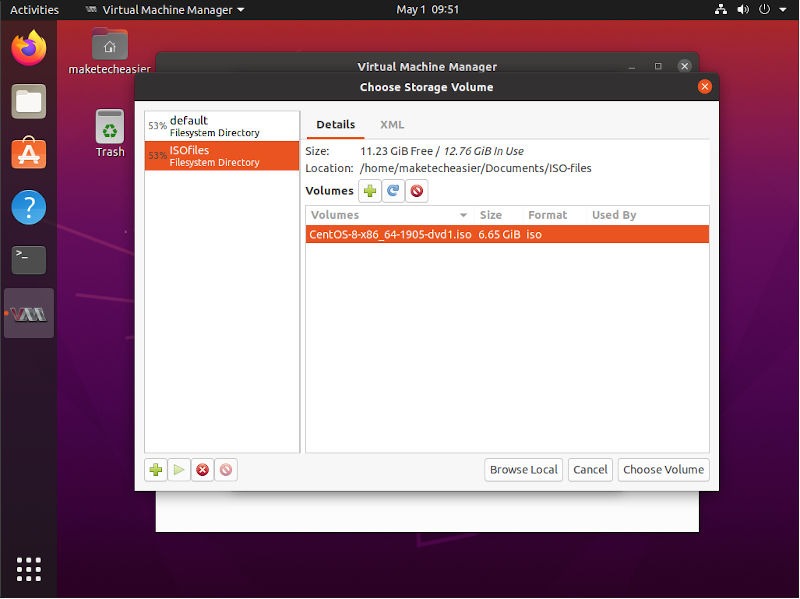Stop the pool with the red X icon
Viewport: 800px width, 599px height.
pyautogui.click(x=201, y=470)
